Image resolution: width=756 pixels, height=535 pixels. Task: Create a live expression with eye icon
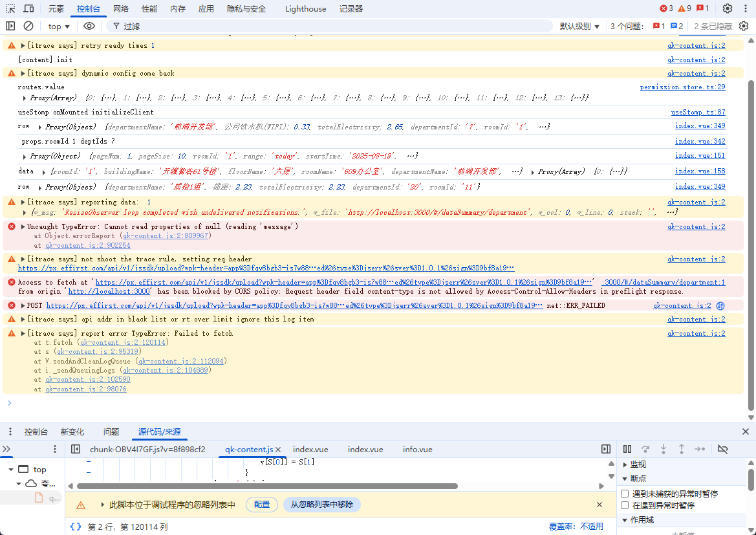click(89, 26)
